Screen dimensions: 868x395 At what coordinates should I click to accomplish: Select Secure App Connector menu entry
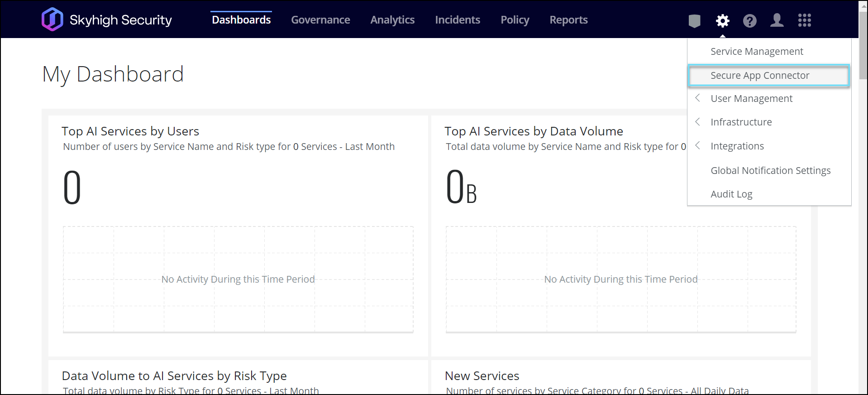point(769,76)
